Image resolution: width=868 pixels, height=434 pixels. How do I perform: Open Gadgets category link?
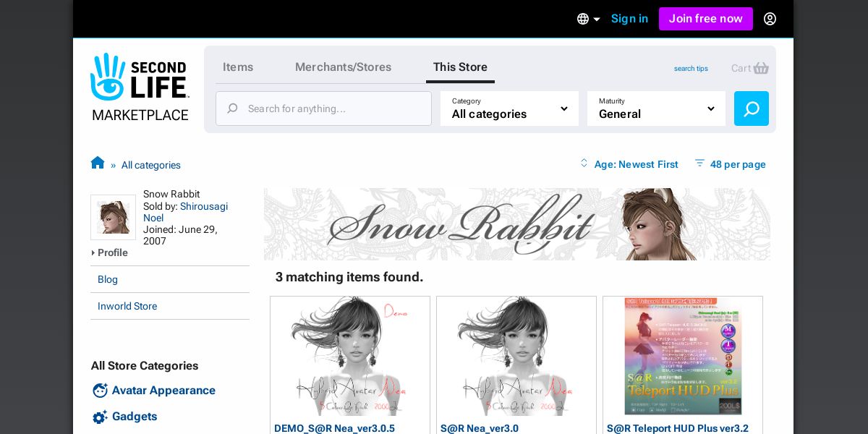click(x=135, y=417)
